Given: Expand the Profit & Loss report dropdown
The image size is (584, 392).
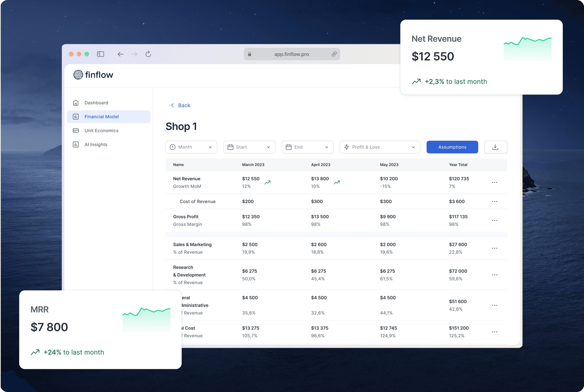Looking at the screenshot, I should click(380, 147).
